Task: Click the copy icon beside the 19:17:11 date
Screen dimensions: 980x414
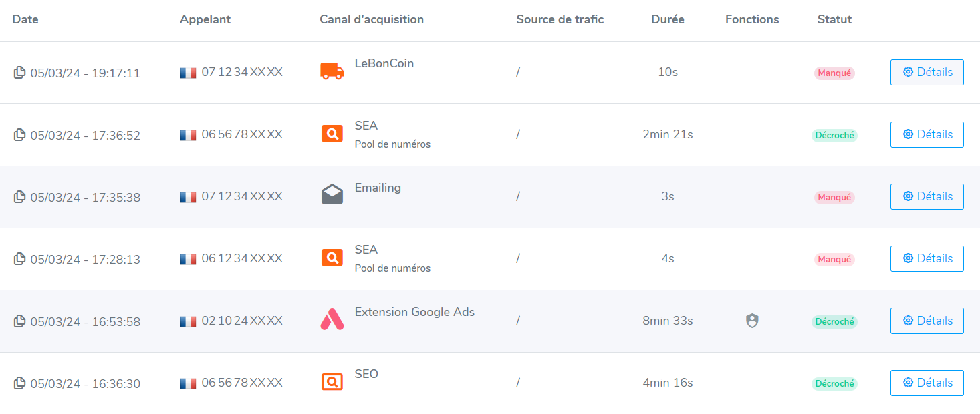Action: click(x=20, y=72)
